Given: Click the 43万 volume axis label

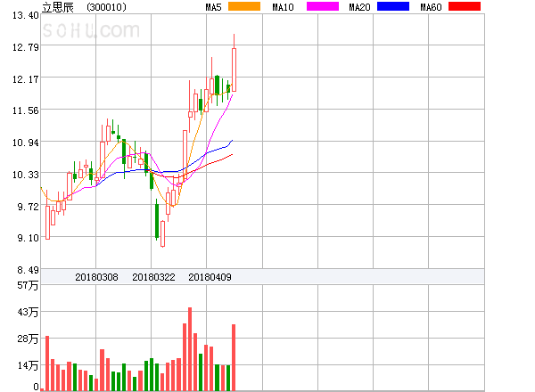Looking at the screenshot, I should tap(28, 312).
